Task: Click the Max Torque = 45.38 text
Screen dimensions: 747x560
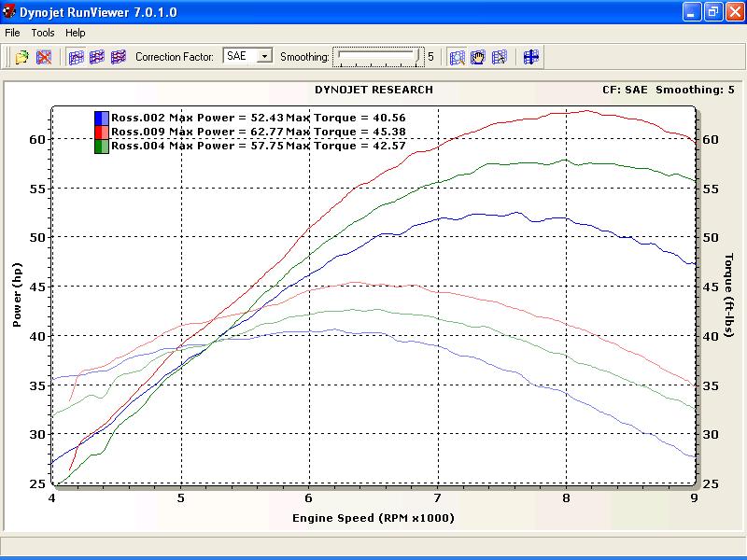Action: coord(345,132)
